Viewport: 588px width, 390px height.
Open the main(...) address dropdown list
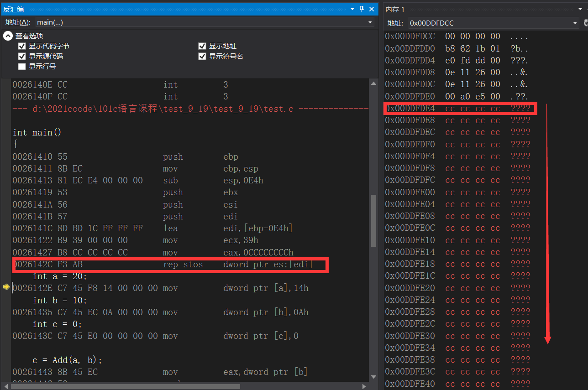pyautogui.click(x=370, y=22)
